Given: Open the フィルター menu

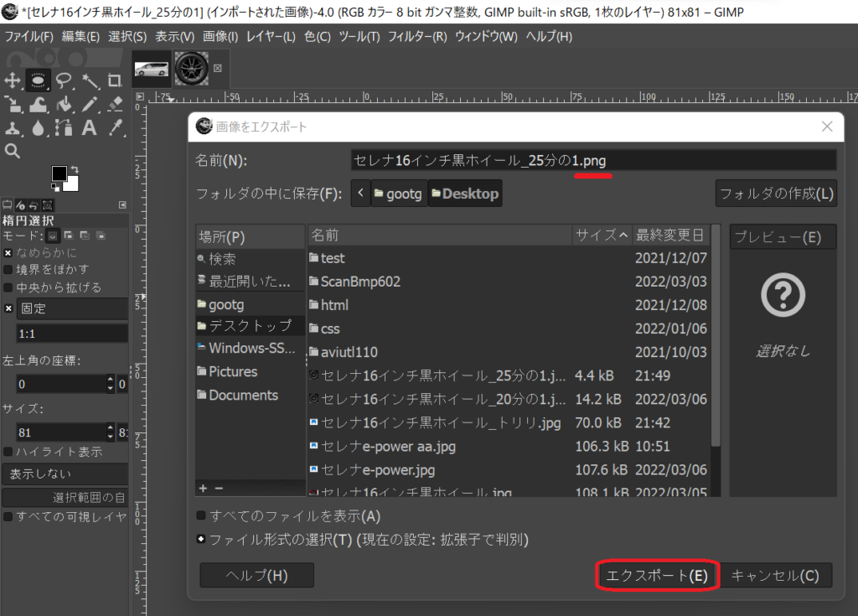Looking at the screenshot, I should coord(416,37).
